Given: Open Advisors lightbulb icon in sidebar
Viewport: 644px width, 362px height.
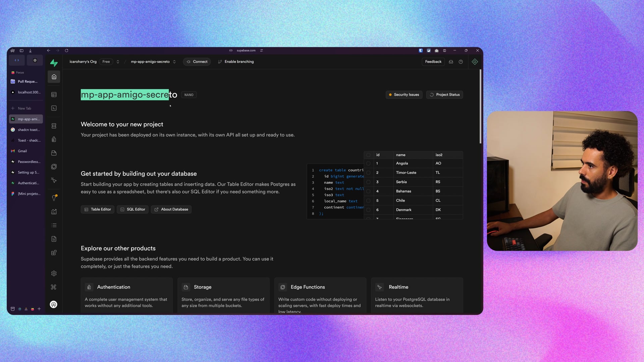Looking at the screenshot, I should tap(54, 198).
